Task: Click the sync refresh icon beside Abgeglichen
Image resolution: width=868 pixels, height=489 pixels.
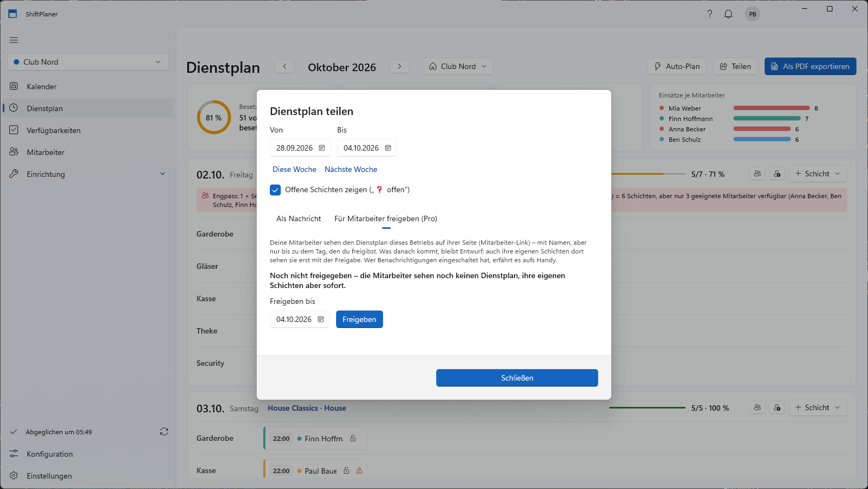Action: (x=164, y=432)
